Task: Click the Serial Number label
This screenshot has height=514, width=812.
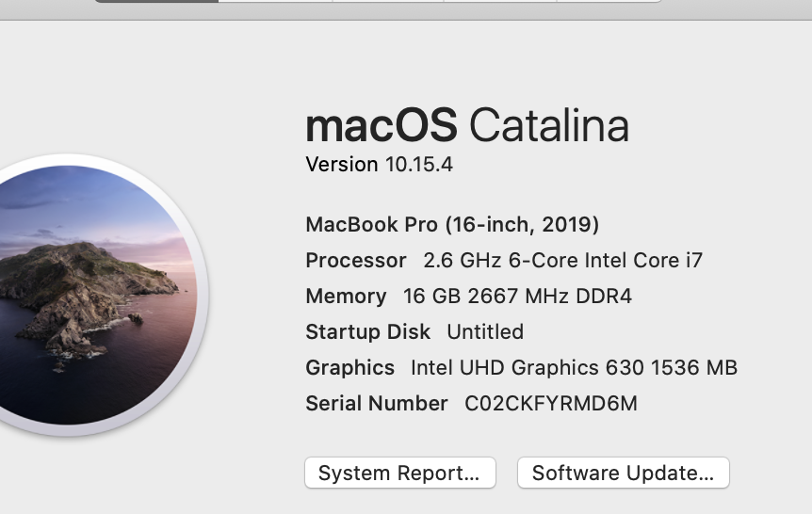Action: click(377, 403)
